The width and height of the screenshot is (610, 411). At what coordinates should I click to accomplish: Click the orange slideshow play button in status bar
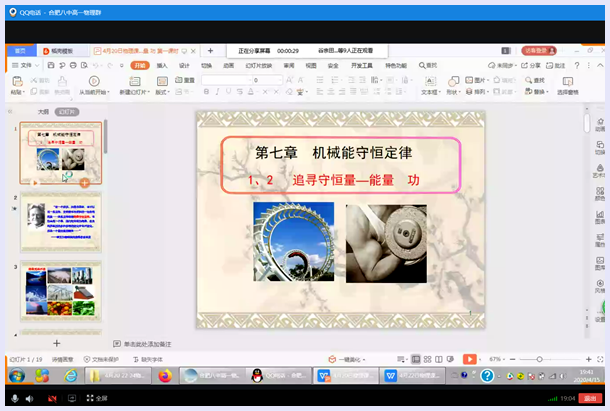click(x=470, y=359)
